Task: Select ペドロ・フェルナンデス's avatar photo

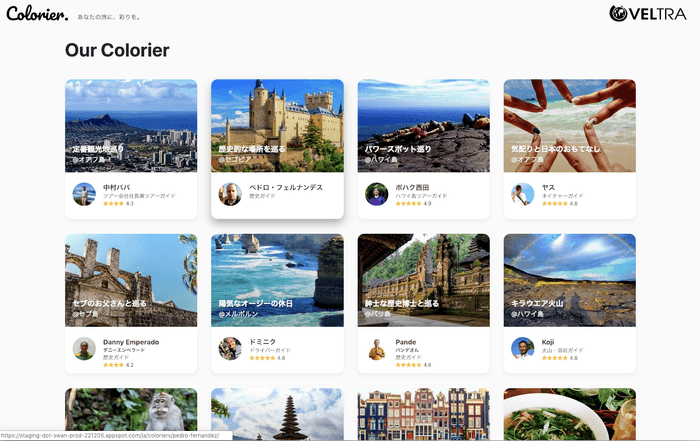Action: point(230,193)
